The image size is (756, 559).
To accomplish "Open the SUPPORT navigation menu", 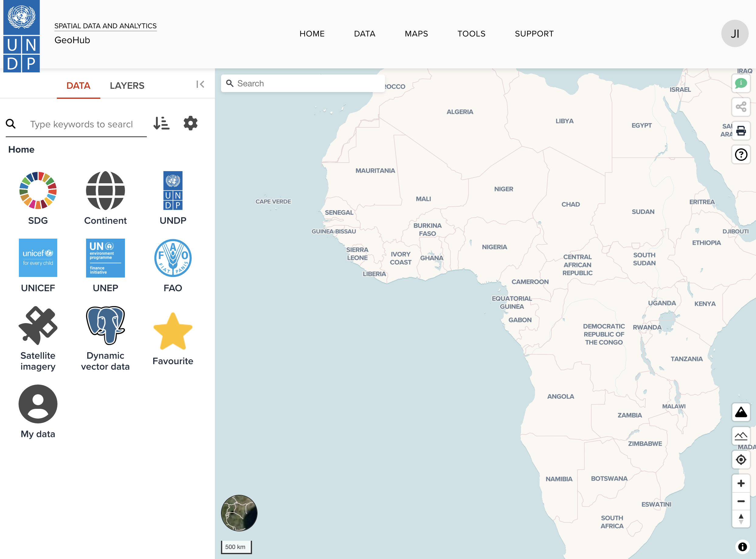I will 534,34.
